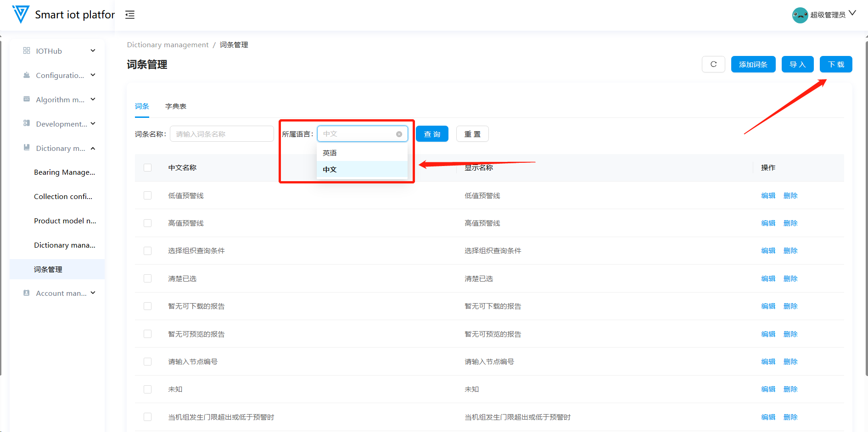This screenshot has height=432, width=868.
Task: Click the Dictionary management book icon
Action: click(x=27, y=148)
